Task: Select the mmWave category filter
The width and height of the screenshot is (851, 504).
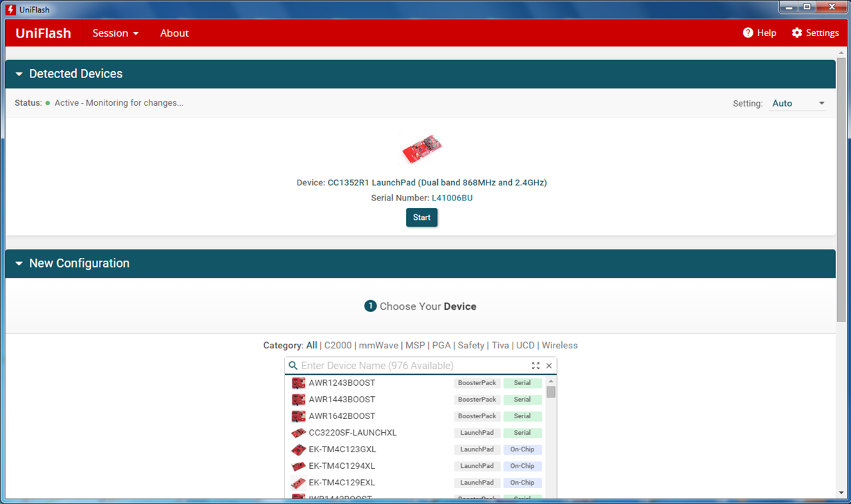Action: click(x=378, y=345)
